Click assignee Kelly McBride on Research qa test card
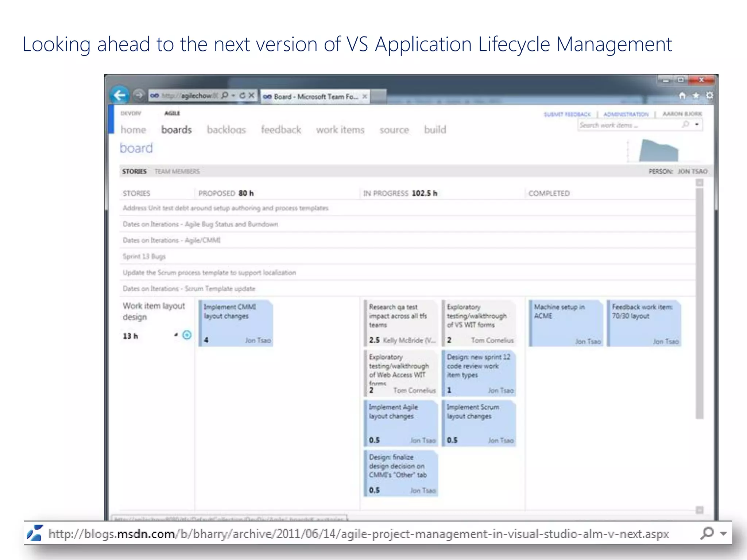747x560 pixels. click(409, 340)
